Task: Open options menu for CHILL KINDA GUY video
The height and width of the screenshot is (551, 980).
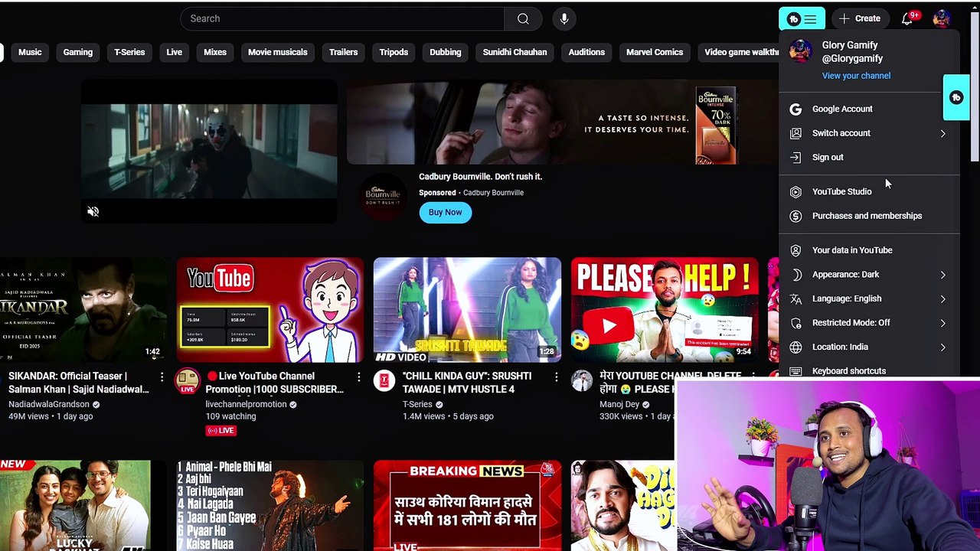Action: pos(556,377)
